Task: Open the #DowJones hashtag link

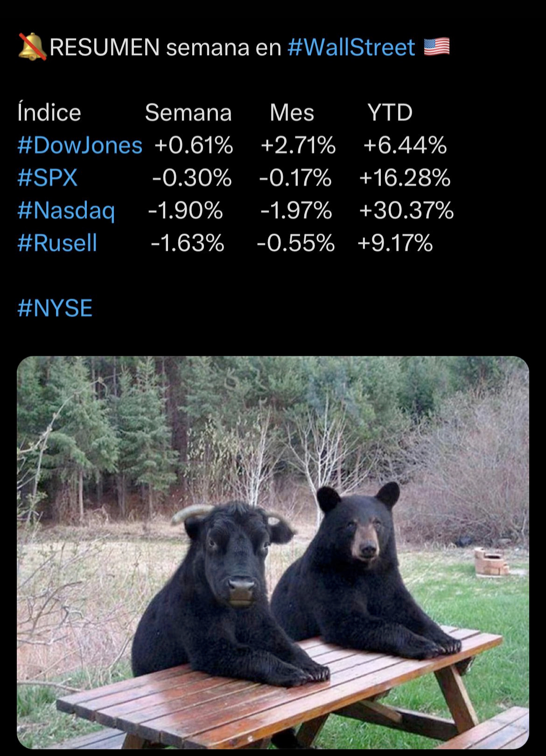Action: [80, 145]
